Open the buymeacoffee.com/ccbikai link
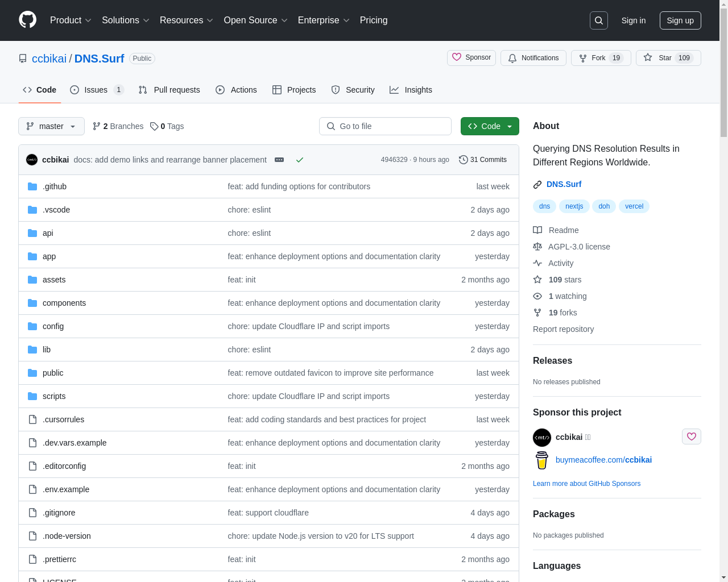 603,460
